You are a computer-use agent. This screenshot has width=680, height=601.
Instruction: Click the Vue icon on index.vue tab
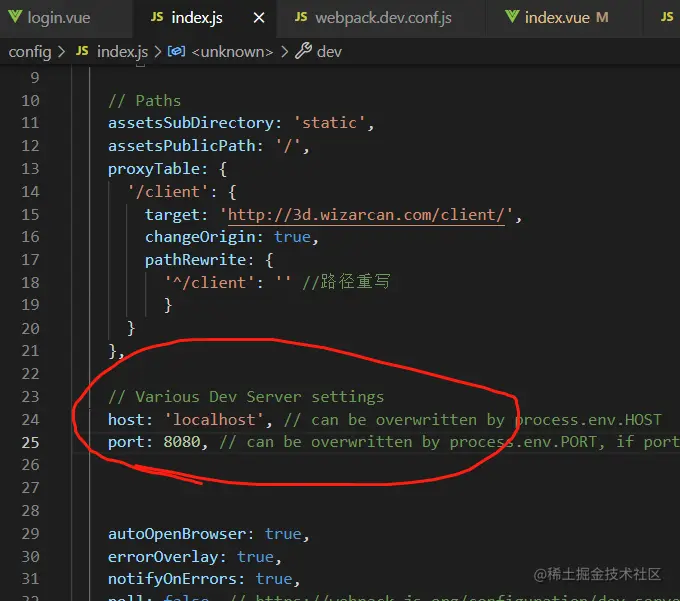point(512,17)
